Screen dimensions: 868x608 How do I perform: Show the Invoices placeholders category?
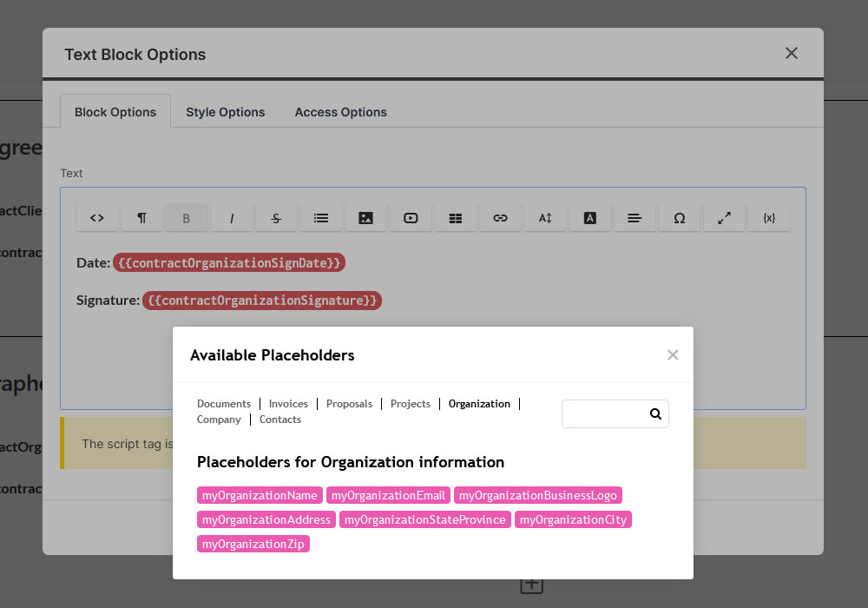(x=288, y=404)
